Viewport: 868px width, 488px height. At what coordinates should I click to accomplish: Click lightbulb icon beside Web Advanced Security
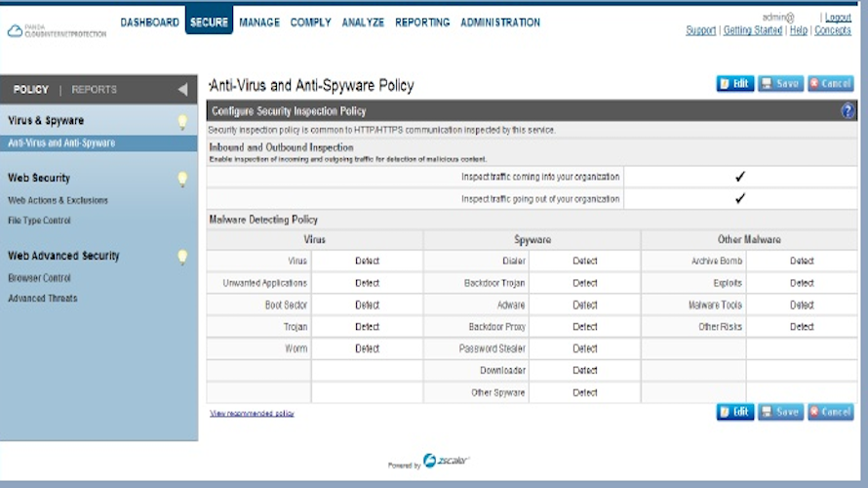coord(181,257)
